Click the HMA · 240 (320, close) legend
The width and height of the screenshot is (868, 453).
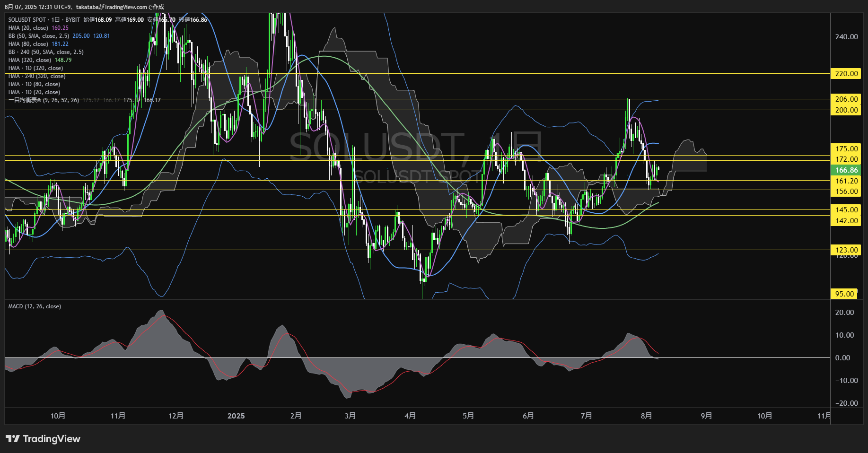pyautogui.click(x=37, y=76)
